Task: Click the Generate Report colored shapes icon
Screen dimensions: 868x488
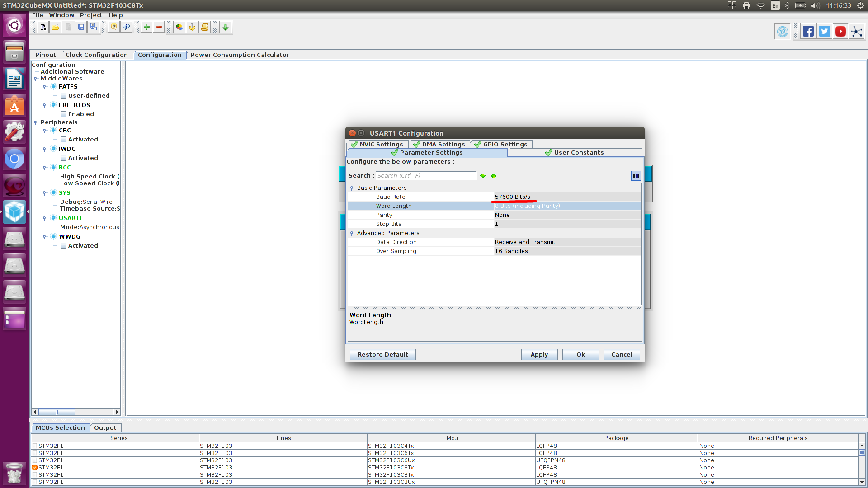Action: click(179, 27)
